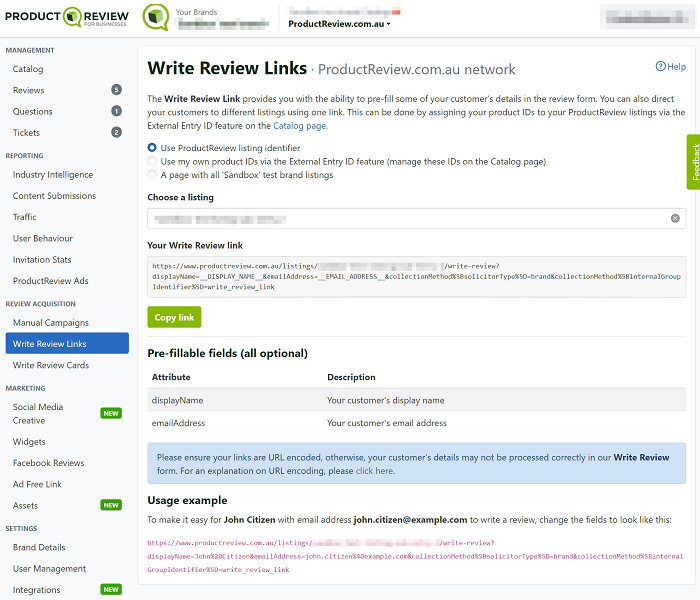Click the Attribute column header
This screenshot has width=700, height=600.
(x=171, y=377)
